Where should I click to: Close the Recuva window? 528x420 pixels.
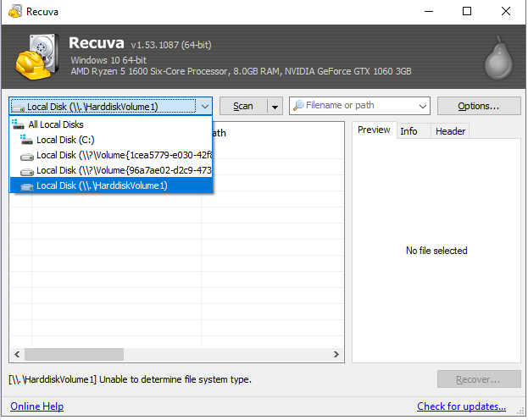point(505,12)
